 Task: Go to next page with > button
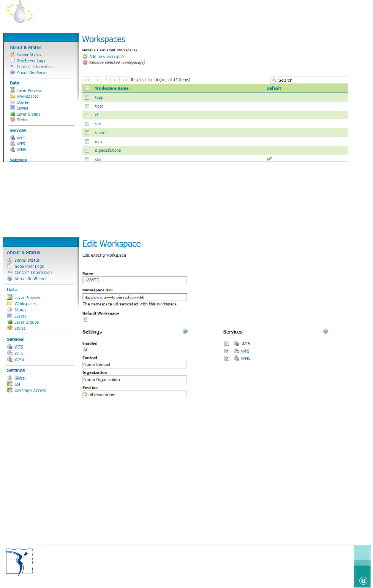pyautogui.click(x=114, y=80)
